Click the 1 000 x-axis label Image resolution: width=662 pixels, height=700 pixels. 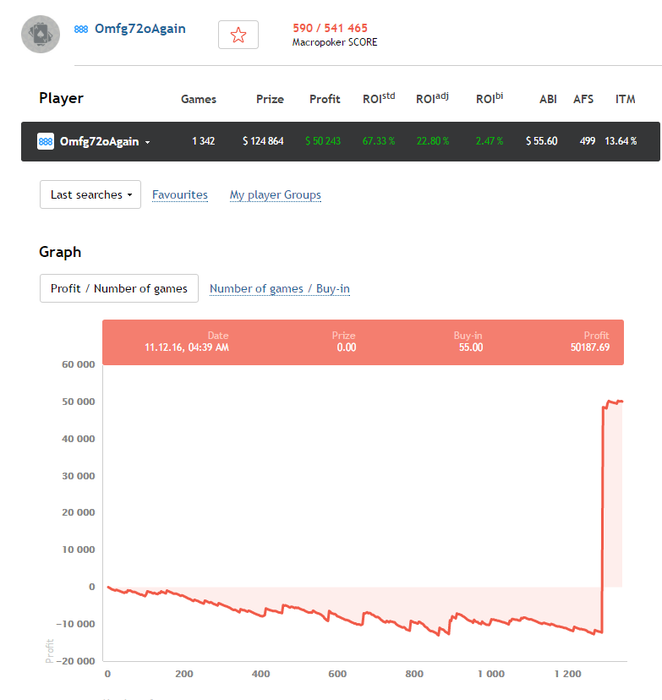coord(491,674)
